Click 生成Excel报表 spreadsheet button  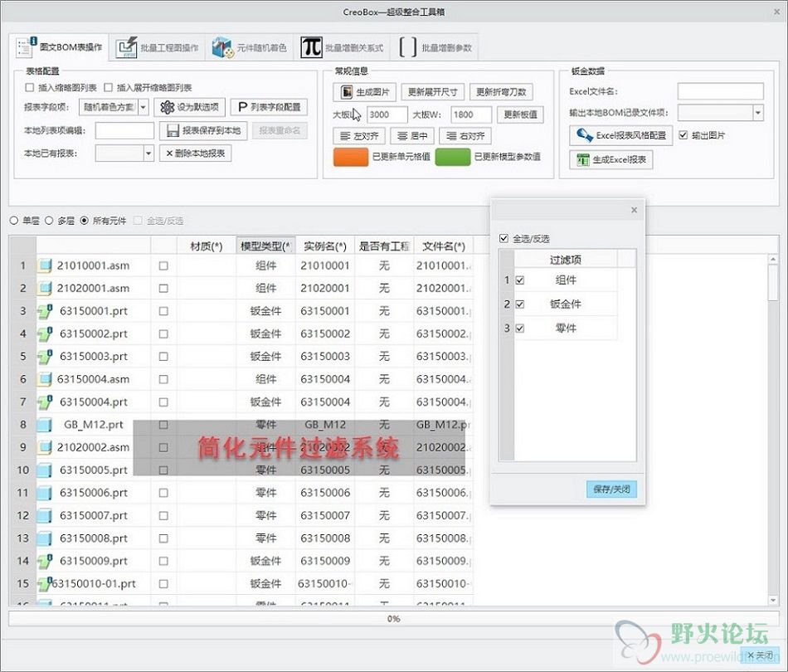611,160
